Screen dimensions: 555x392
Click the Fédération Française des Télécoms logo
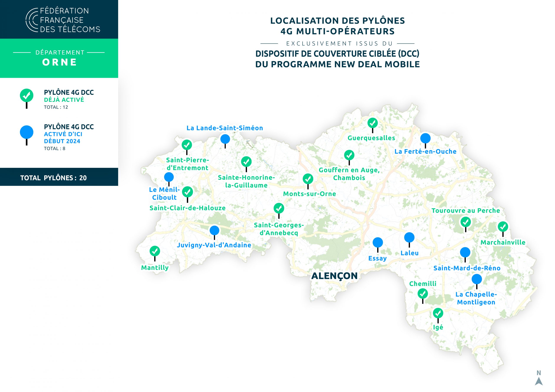coord(63,20)
